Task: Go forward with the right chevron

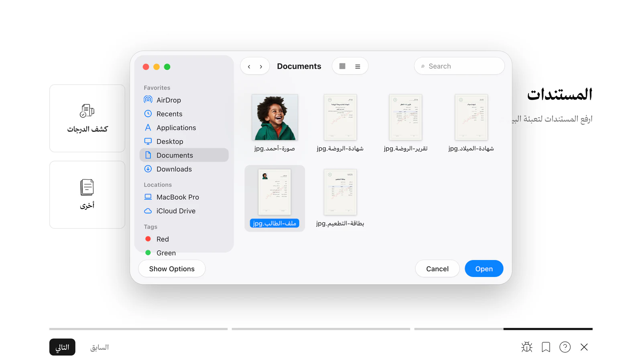Action: 261,67
